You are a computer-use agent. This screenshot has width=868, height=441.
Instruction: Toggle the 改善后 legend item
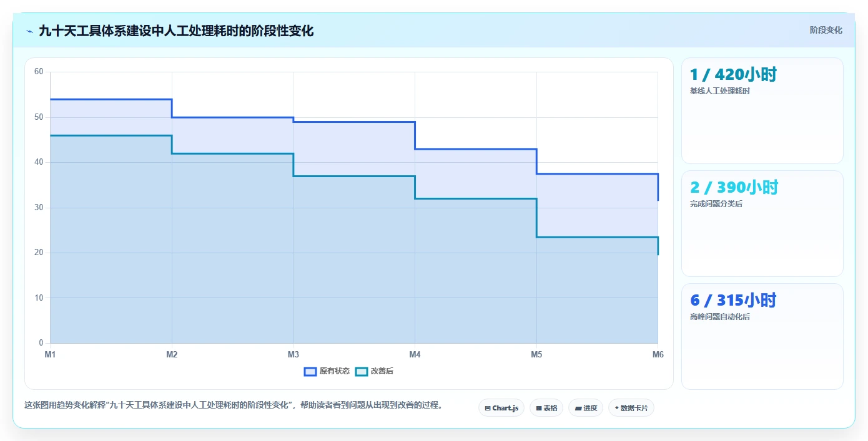(x=374, y=371)
